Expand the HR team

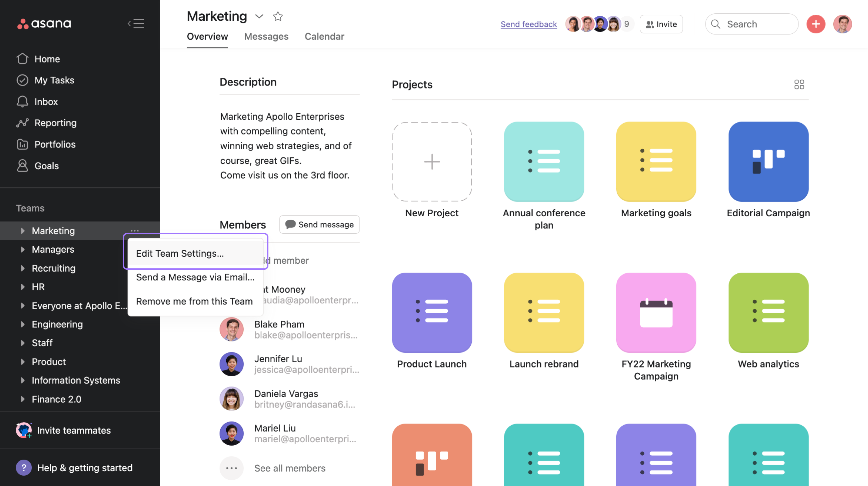23,287
